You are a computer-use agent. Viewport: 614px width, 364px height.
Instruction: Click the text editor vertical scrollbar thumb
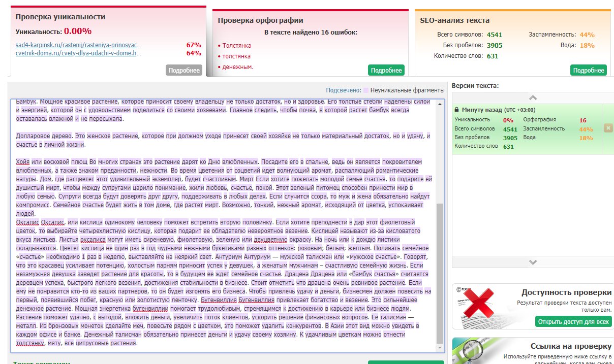tap(440, 273)
